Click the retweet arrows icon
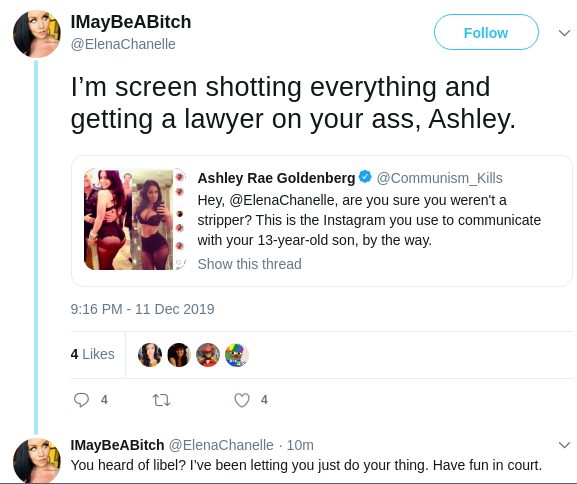Viewport: 577px width, 484px height. [161, 400]
